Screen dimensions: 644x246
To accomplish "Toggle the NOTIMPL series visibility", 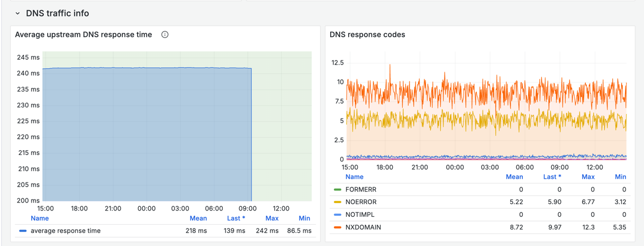I will [360, 215].
